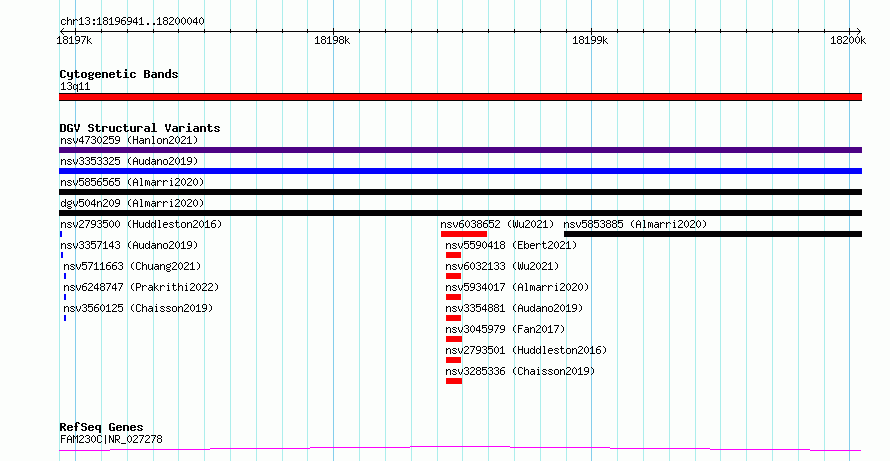Open nsv6248747 (Prakrithi2022) variant label
The height and width of the screenshot is (461, 890).
(x=141, y=287)
